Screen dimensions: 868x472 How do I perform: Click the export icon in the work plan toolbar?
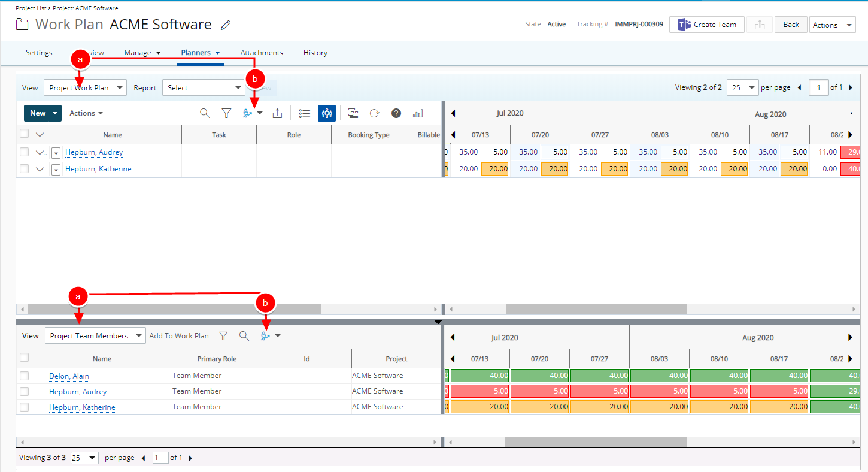(x=277, y=113)
